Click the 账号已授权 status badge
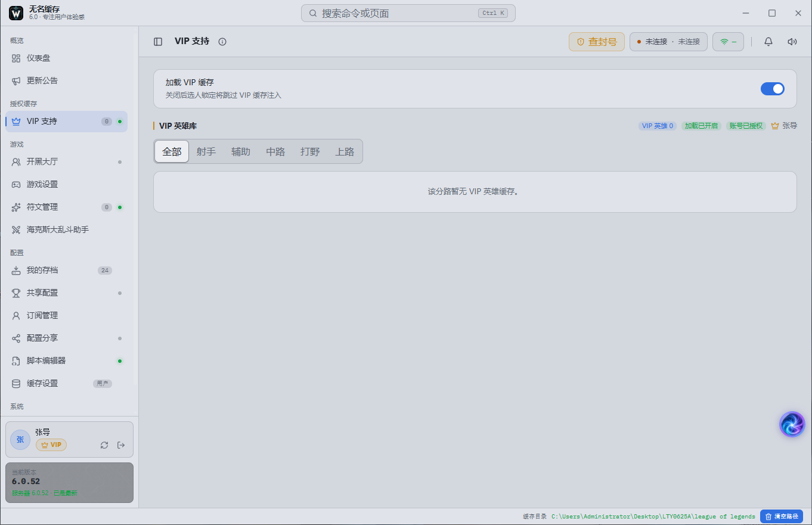This screenshot has width=812, height=525. coord(746,126)
